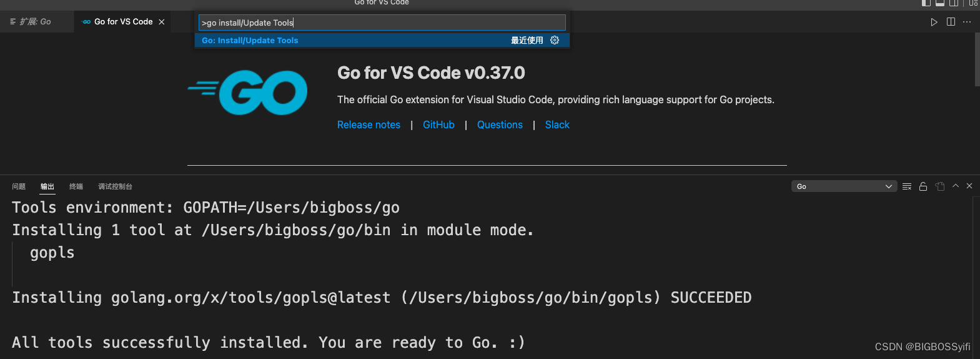The height and width of the screenshot is (359, 980).
Task: Toggle primary sidebar visibility
Action: click(926, 3)
